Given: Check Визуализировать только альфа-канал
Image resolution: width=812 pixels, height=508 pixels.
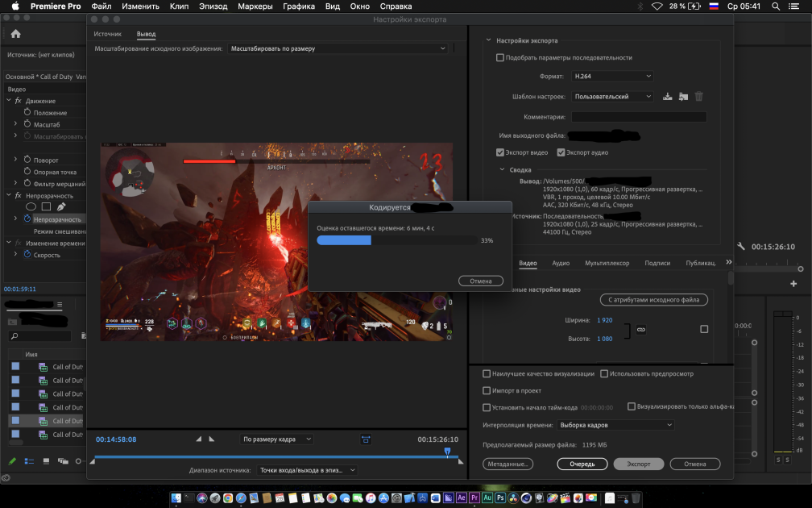Looking at the screenshot, I should pos(632,406).
